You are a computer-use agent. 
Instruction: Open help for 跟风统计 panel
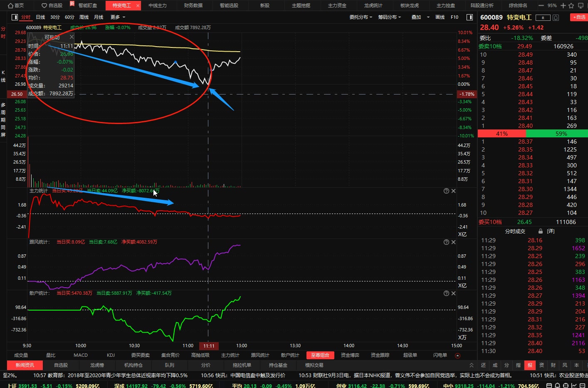(446, 242)
